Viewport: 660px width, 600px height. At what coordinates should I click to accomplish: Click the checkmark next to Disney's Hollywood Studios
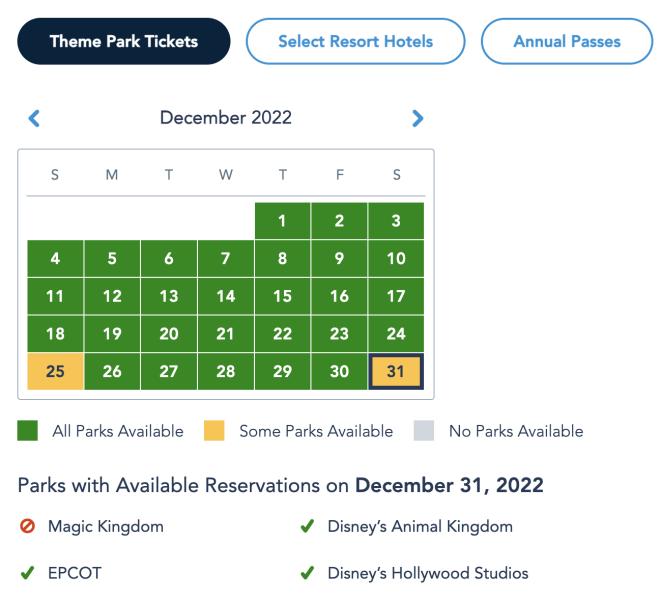[x=308, y=574]
